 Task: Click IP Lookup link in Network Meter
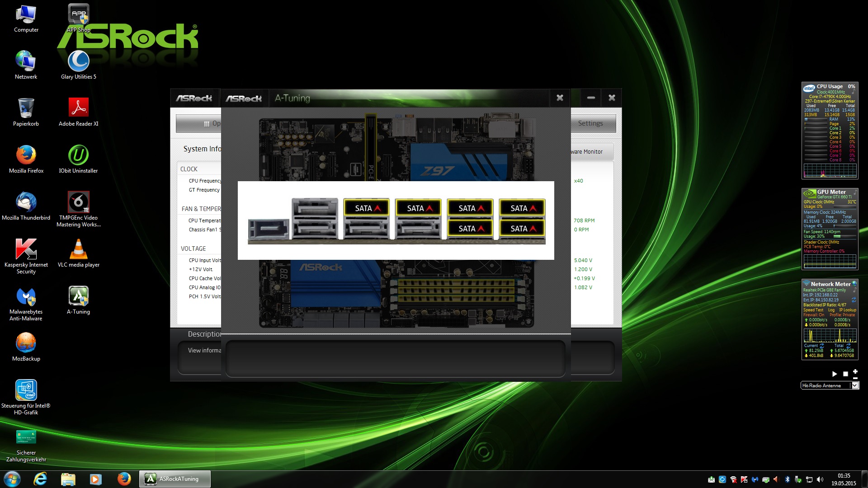click(x=848, y=310)
